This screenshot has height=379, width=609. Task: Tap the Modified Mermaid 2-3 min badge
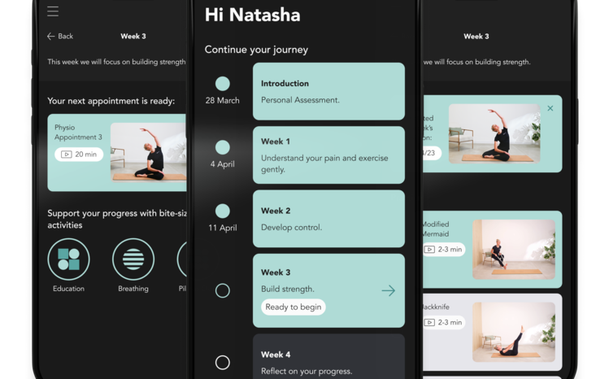444,249
